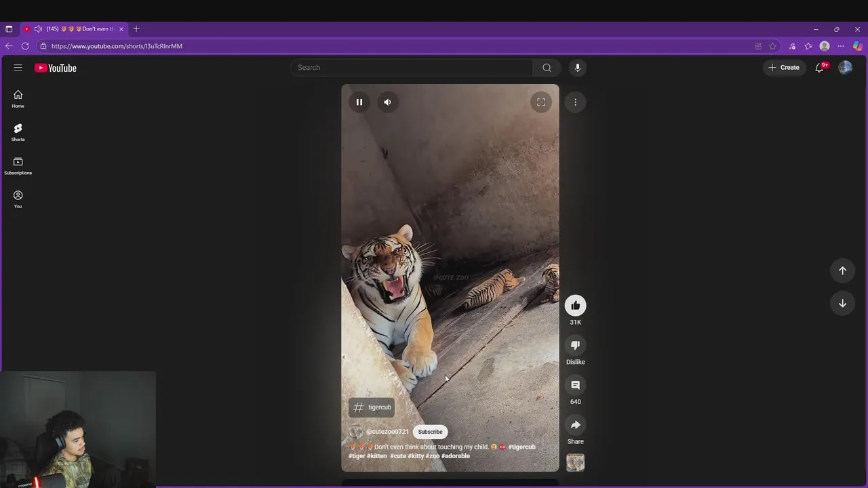Close the YouTube browser tab
Screen dimensions: 868x488
(x=121, y=29)
